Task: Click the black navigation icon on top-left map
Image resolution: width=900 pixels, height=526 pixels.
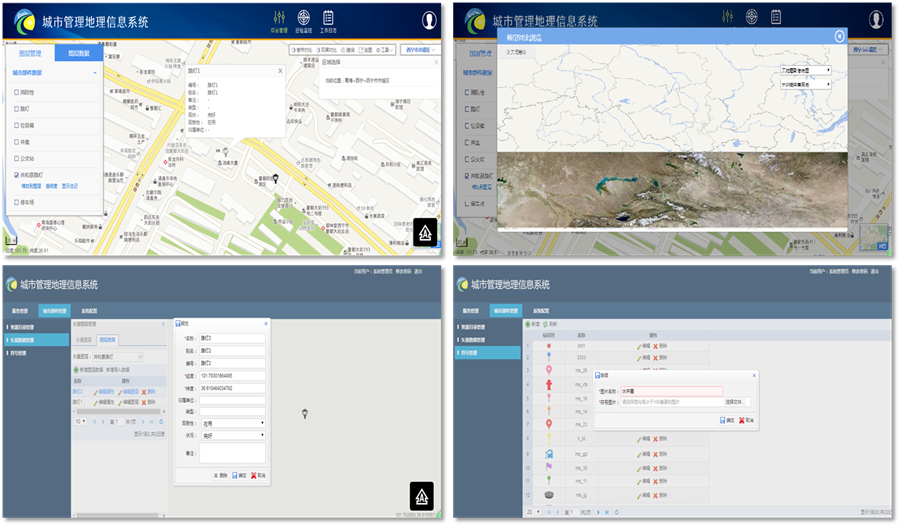Action: point(425,232)
